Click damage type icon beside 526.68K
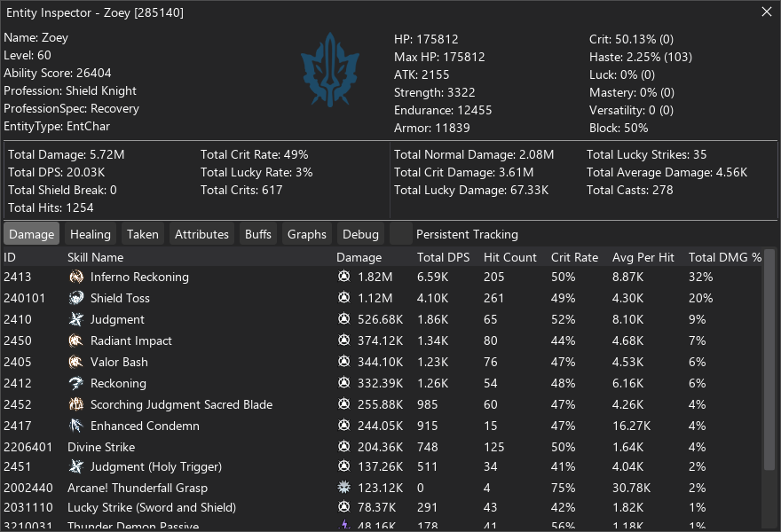 [343, 319]
